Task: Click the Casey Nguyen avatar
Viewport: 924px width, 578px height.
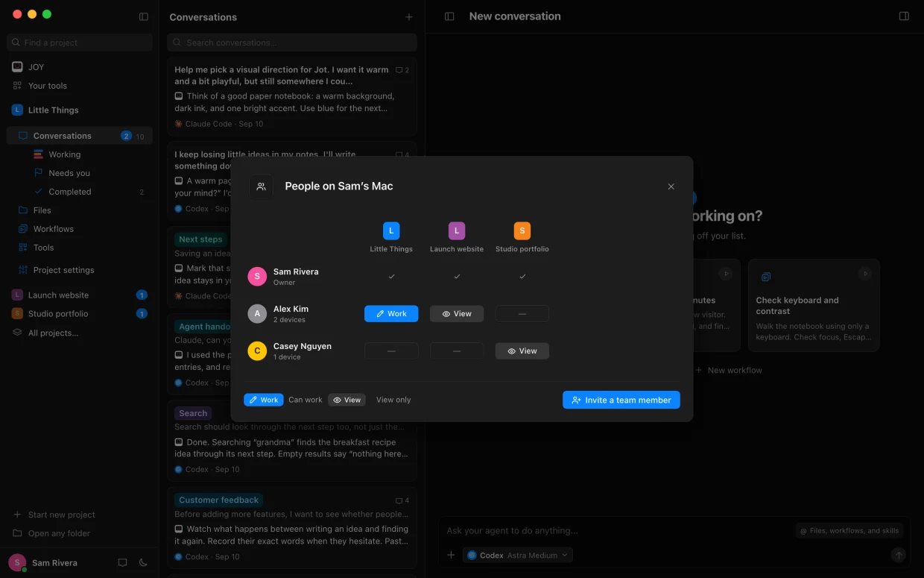Action: tap(257, 351)
